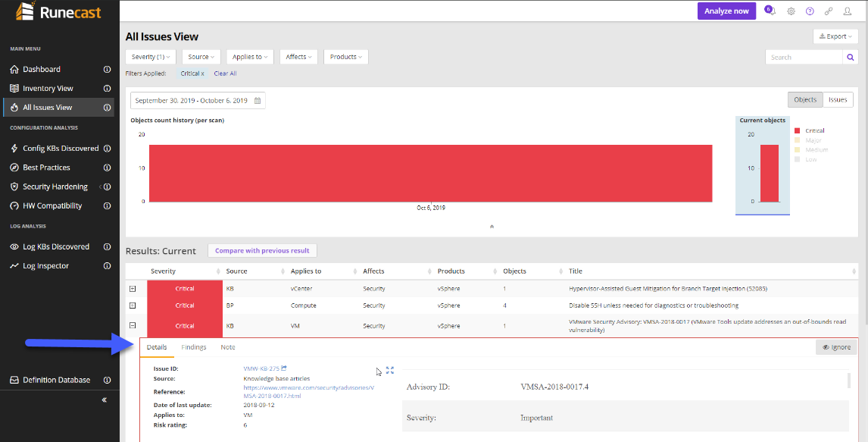Click the search magnifier button
The width and height of the screenshot is (868, 442).
click(851, 57)
